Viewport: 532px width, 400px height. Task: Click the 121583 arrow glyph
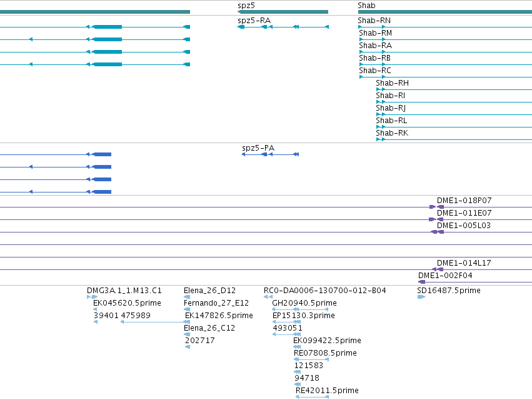click(297, 372)
